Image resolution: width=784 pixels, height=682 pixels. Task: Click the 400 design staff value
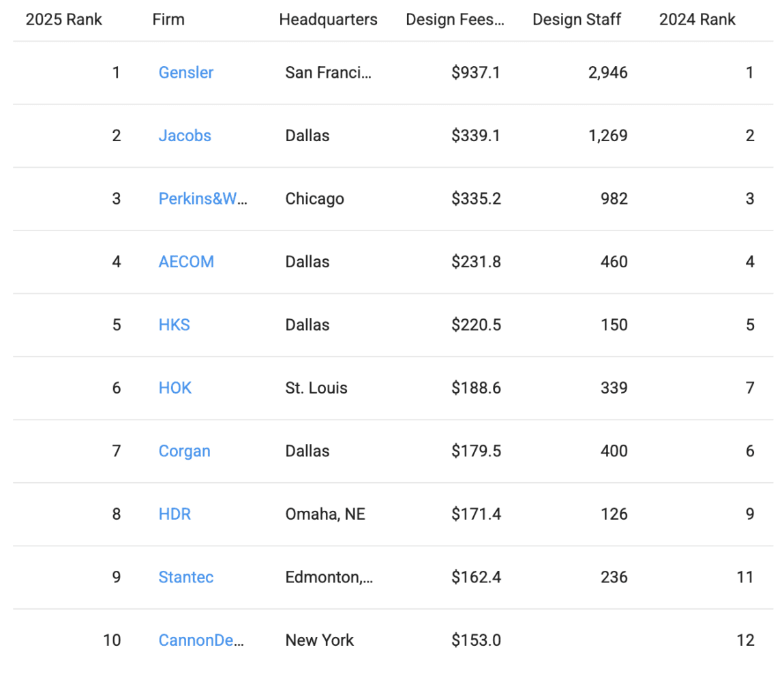614,451
